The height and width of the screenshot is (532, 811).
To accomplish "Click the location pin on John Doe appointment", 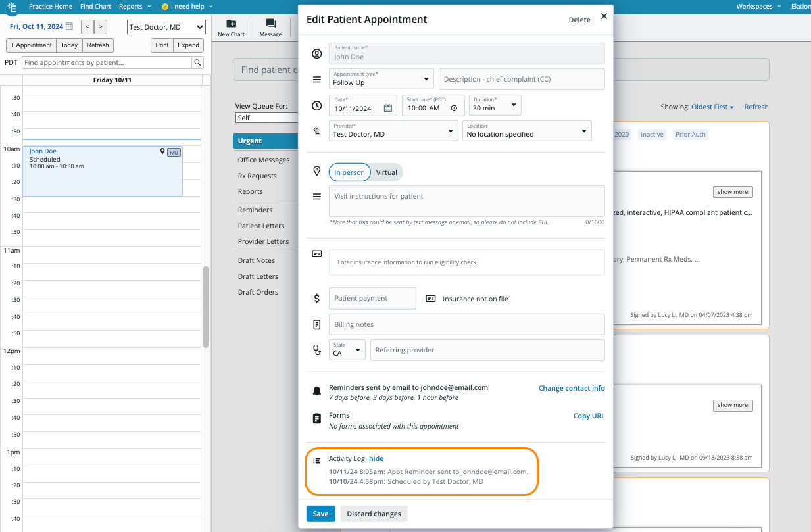I will tap(162, 151).
